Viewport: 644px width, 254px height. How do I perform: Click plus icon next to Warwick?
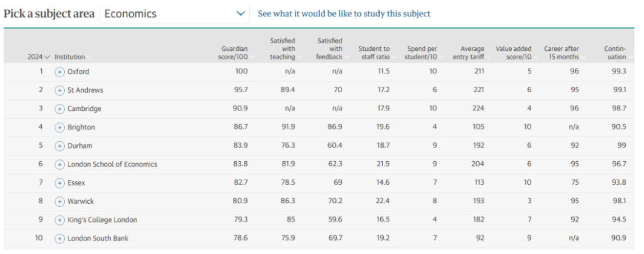59,201
